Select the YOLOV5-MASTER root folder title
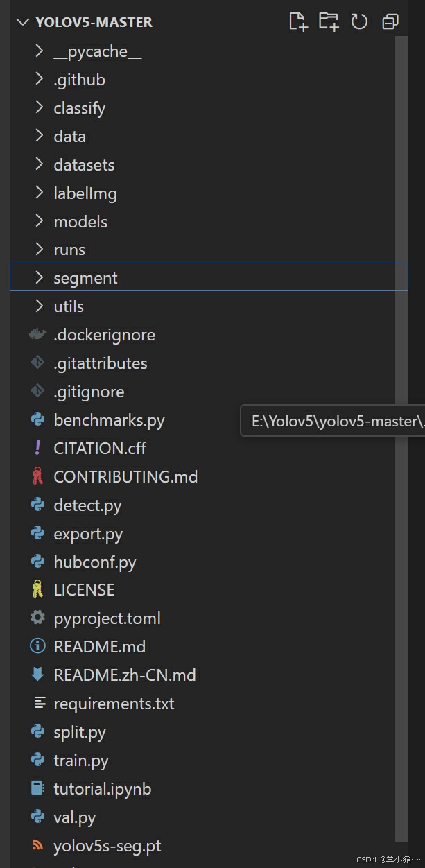Viewport: 425px width, 868px height. [94, 22]
